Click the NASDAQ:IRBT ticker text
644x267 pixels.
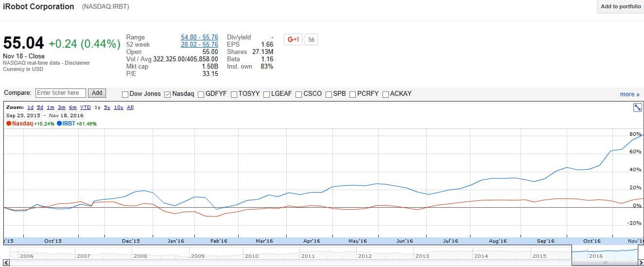(x=106, y=7)
